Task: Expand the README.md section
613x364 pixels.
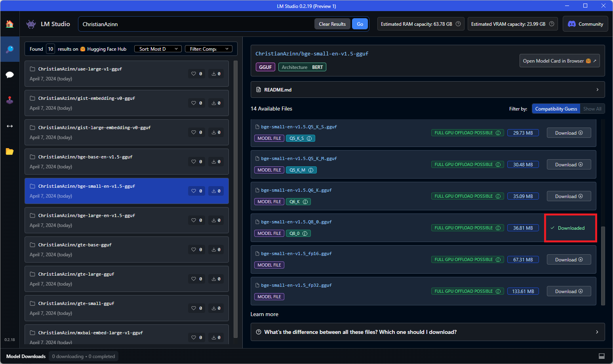Action: point(428,90)
